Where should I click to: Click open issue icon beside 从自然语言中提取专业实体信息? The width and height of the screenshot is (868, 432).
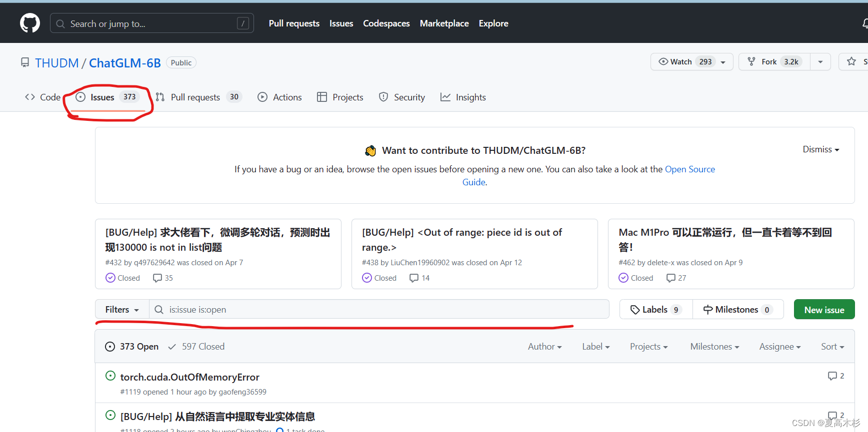[110, 415]
